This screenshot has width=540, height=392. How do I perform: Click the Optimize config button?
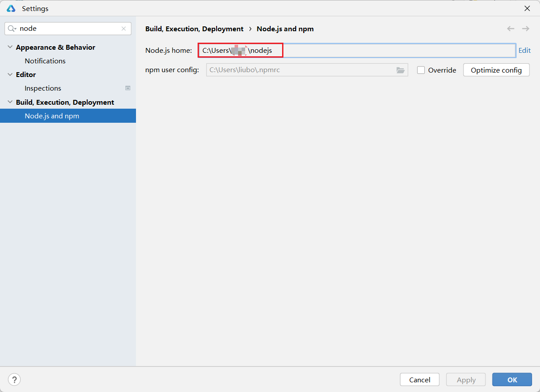(496, 70)
